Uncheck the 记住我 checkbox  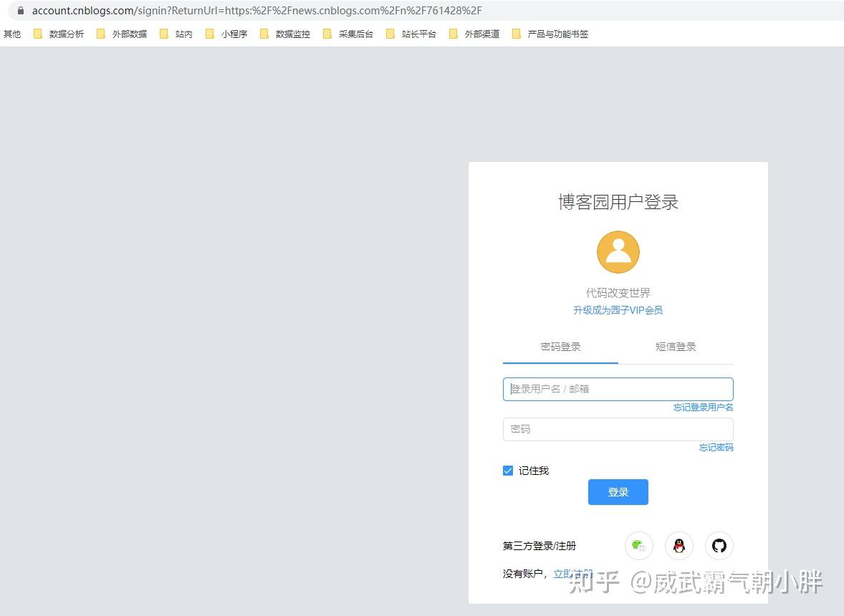(x=507, y=471)
